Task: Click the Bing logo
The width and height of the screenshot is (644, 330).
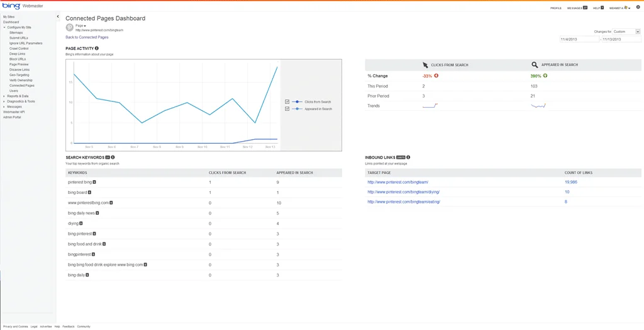Action: tap(11, 6)
